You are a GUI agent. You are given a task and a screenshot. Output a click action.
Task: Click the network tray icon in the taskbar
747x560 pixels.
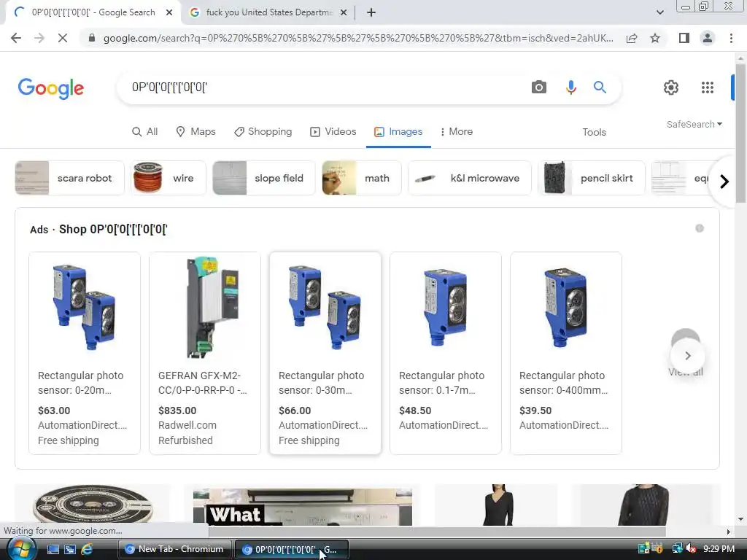[x=676, y=548]
